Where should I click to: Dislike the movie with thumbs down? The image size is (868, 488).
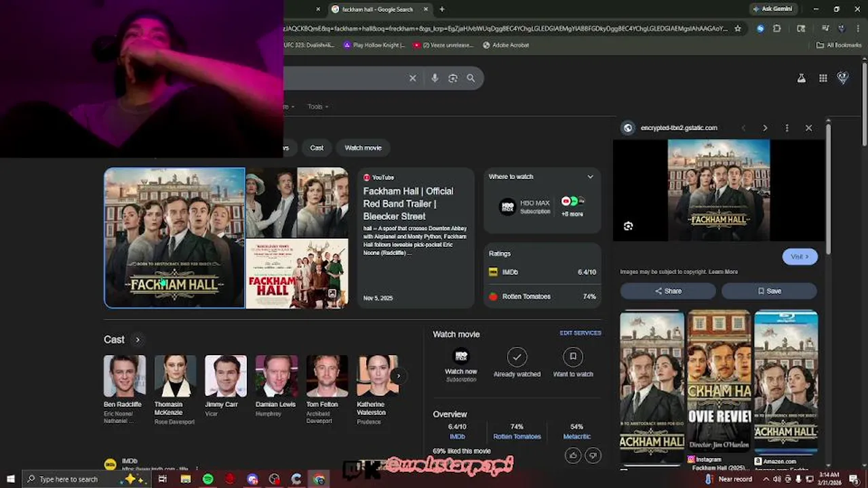593,455
